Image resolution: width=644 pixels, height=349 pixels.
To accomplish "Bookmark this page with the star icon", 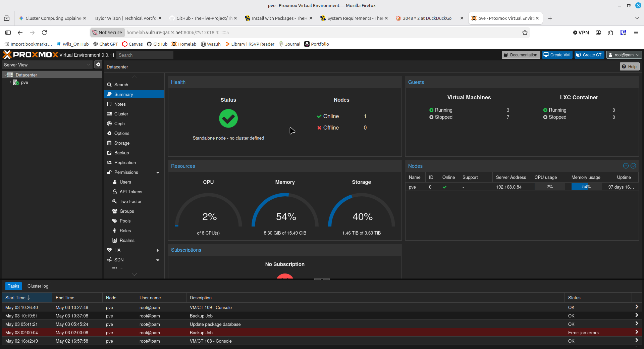I will click(525, 33).
